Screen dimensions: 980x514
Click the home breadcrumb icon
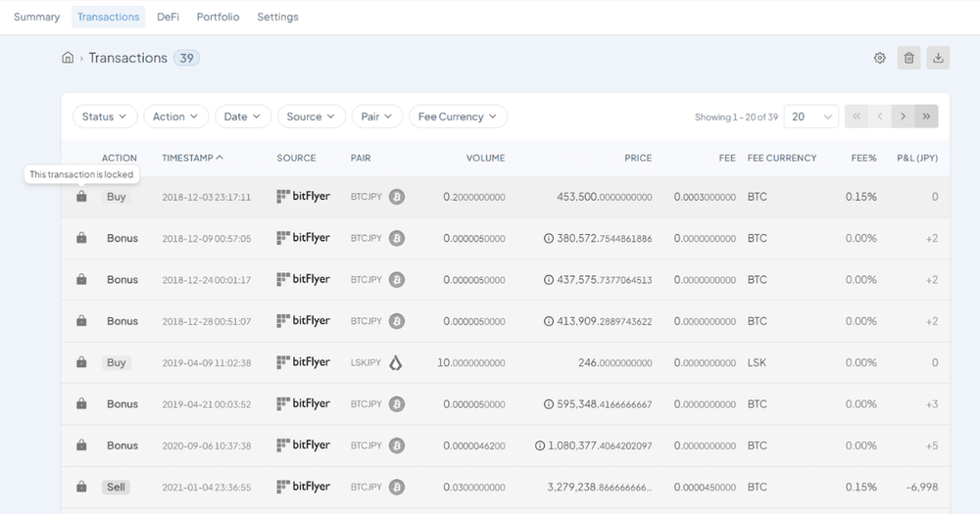68,58
